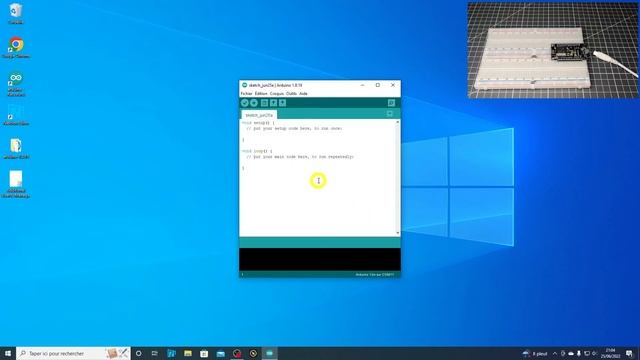Click the Upload arrow button in Arduino toolbar
The height and width of the screenshot is (360, 640).
coord(254,103)
